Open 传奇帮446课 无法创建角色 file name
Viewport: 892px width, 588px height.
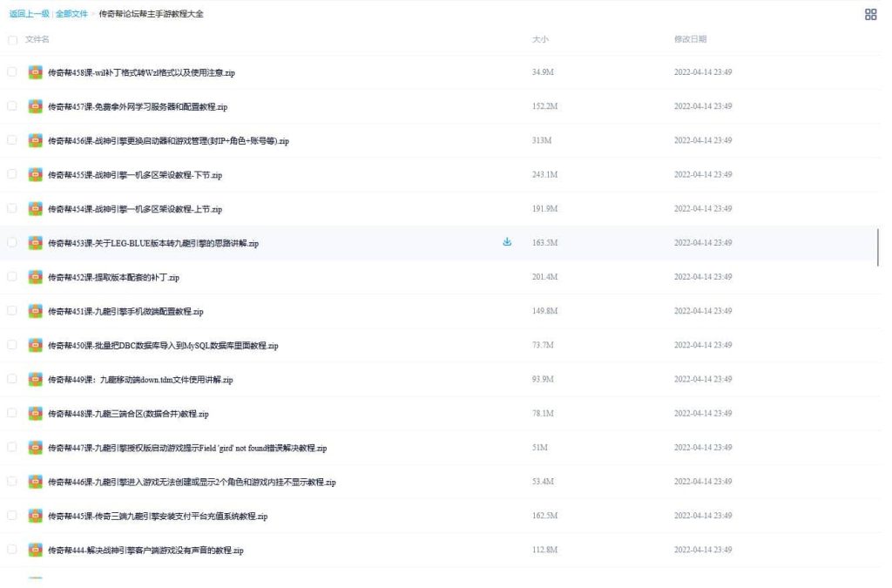192,483
